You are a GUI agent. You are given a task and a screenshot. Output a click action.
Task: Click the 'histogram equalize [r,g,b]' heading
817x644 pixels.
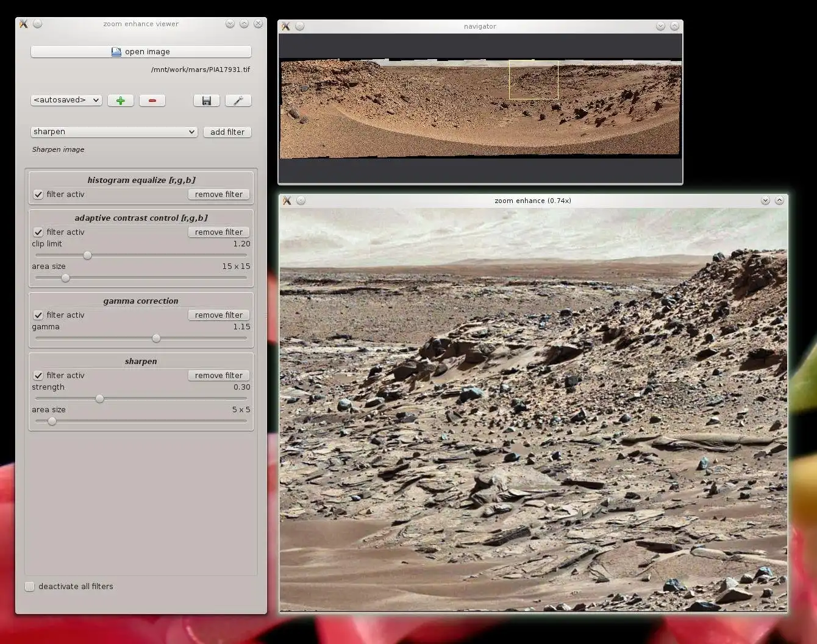point(141,180)
